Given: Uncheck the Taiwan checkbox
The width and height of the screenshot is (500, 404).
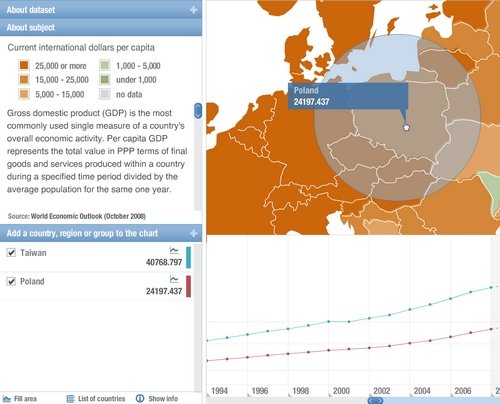Looking at the screenshot, I should tap(11, 253).
